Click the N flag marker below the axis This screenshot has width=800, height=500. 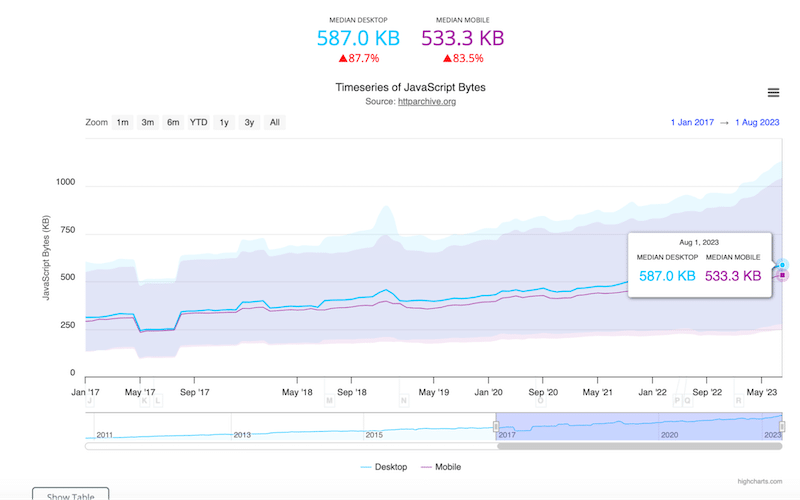click(x=404, y=401)
